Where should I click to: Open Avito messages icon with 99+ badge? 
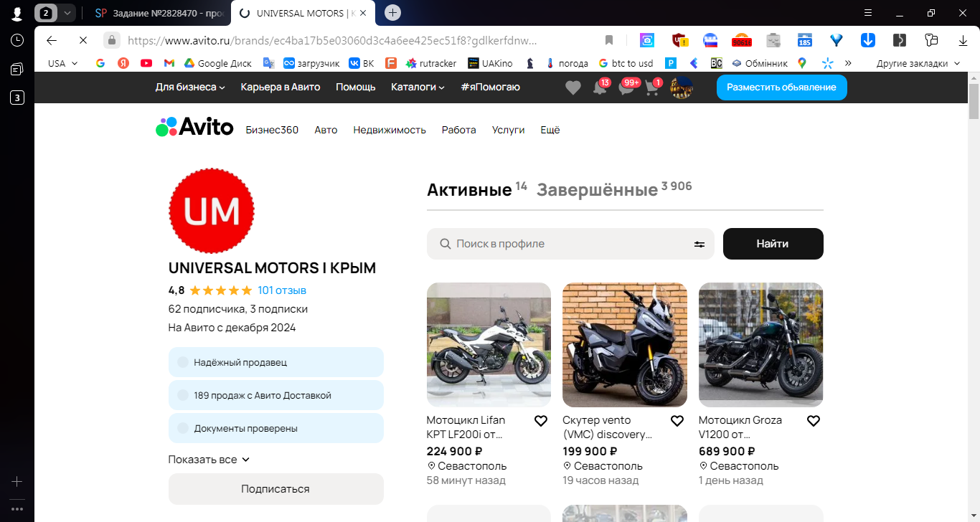click(x=628, y=87)
